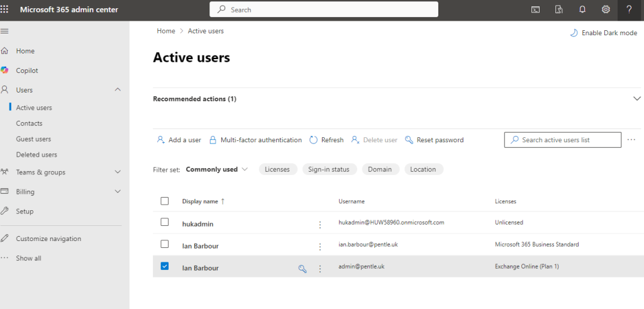This screenshot has height=309, width=644.
Task: Click Customize navigation
Action: click(x=48, y=239)
